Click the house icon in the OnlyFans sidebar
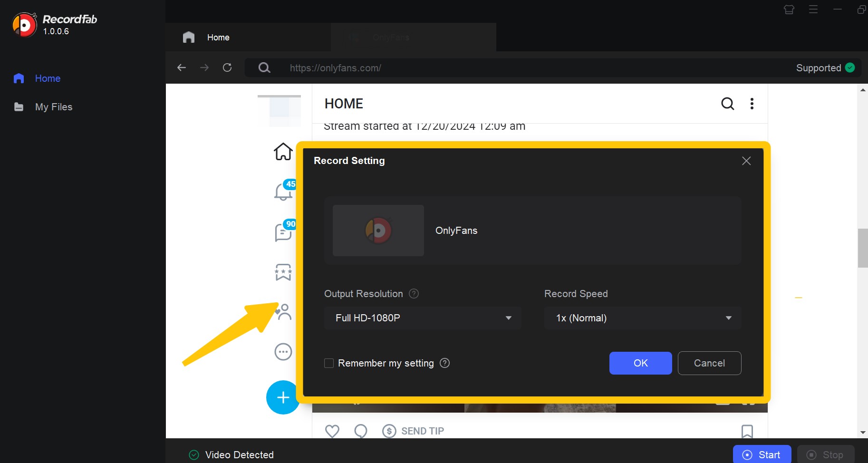The image size is (868, 463). point(283,152)
